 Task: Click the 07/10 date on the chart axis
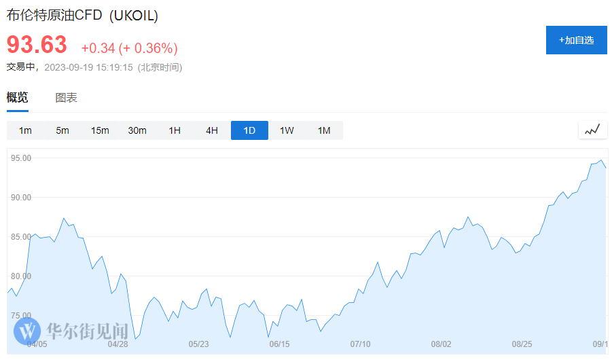360,344
